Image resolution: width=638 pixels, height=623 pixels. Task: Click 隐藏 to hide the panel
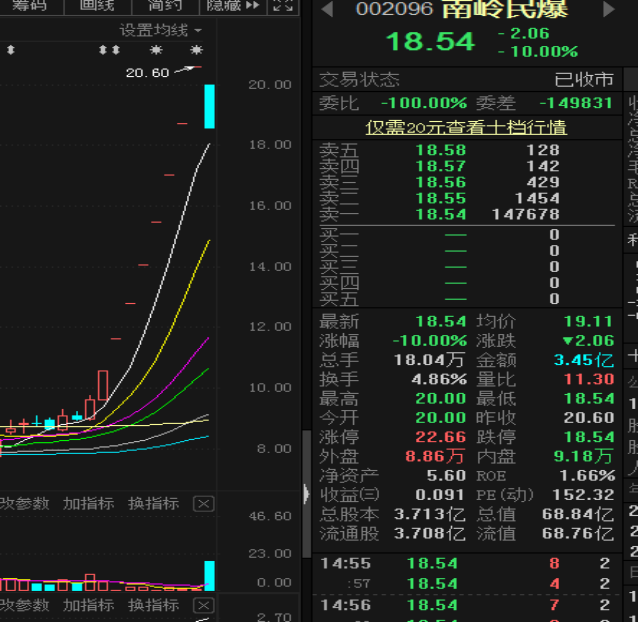(233, 6)
